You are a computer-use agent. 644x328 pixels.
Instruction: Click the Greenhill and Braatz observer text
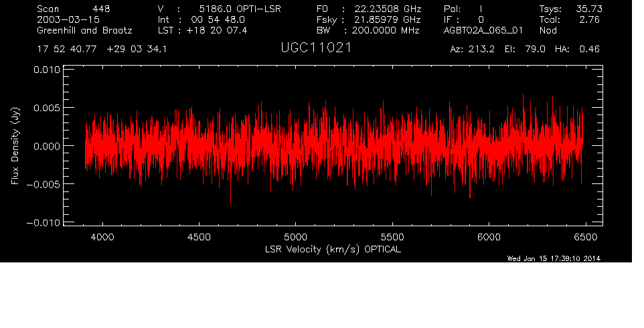[x=84, y=31]
